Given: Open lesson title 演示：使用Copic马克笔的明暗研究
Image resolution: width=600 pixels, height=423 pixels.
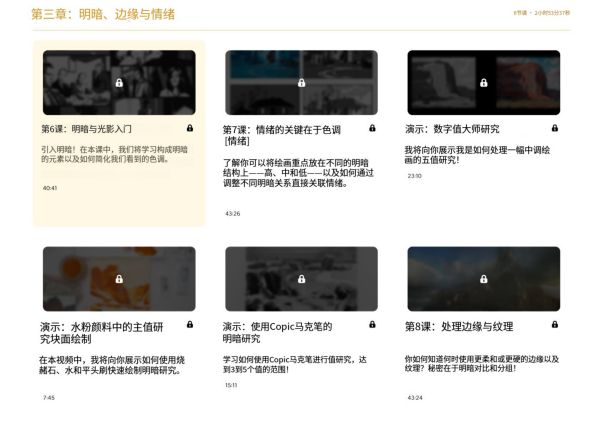Looking at the screenshot, I should point(277,332).
